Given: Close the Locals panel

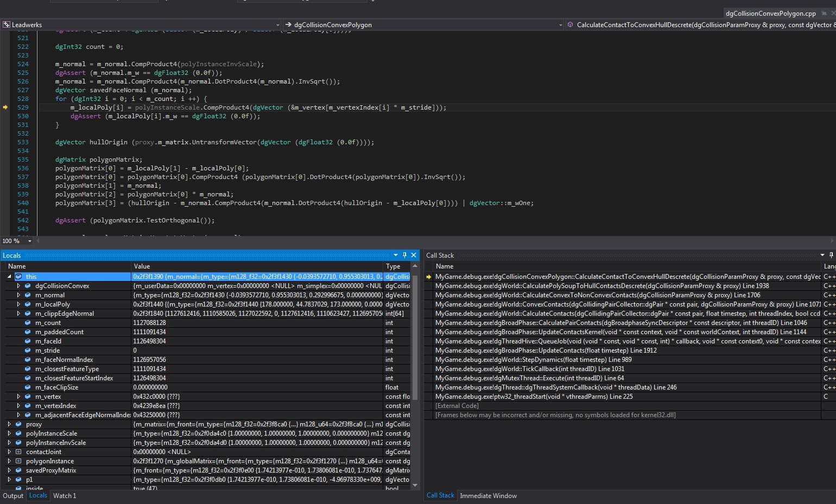Looking at the screenshot, I should click(x=414, y=255).
